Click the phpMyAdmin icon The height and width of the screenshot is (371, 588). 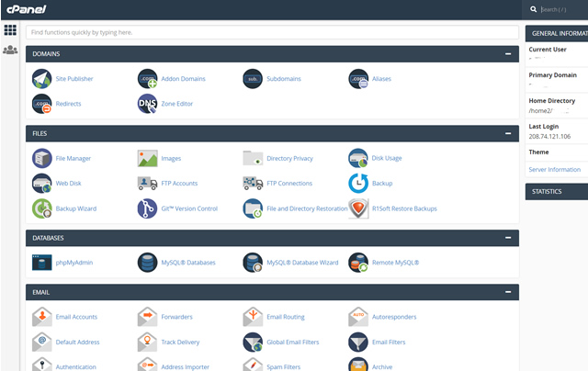[42, 263]
